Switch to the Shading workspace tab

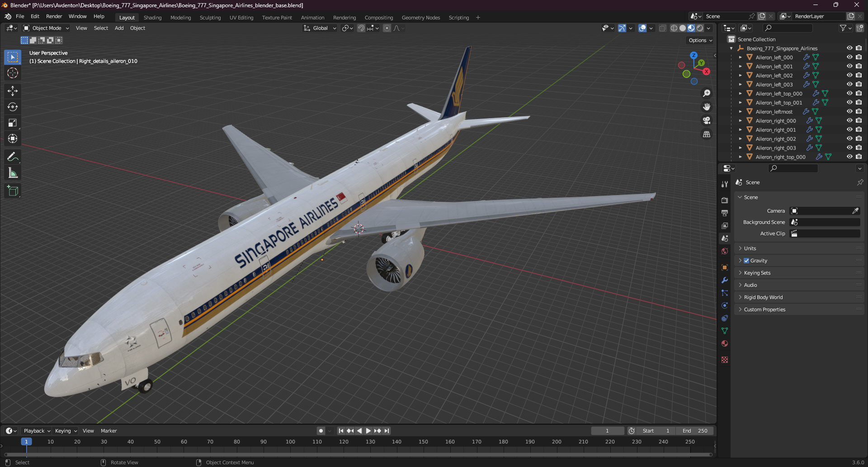tap(152, 18)
